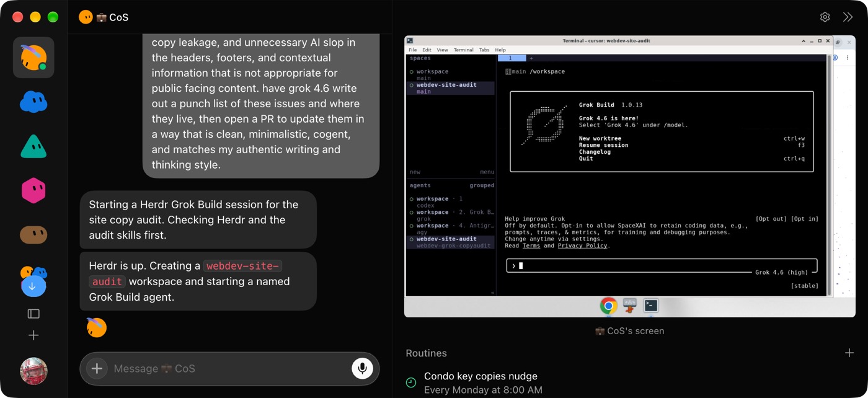
Task: Click the Grok ASCII logo
Action: coord(544,125)
